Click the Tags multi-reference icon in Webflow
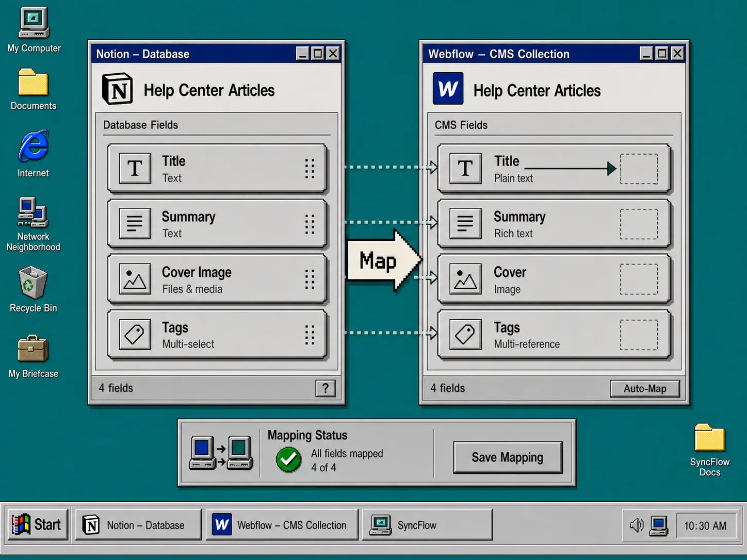This screenshot has height=560, width=747. click(x=465, y=334)
